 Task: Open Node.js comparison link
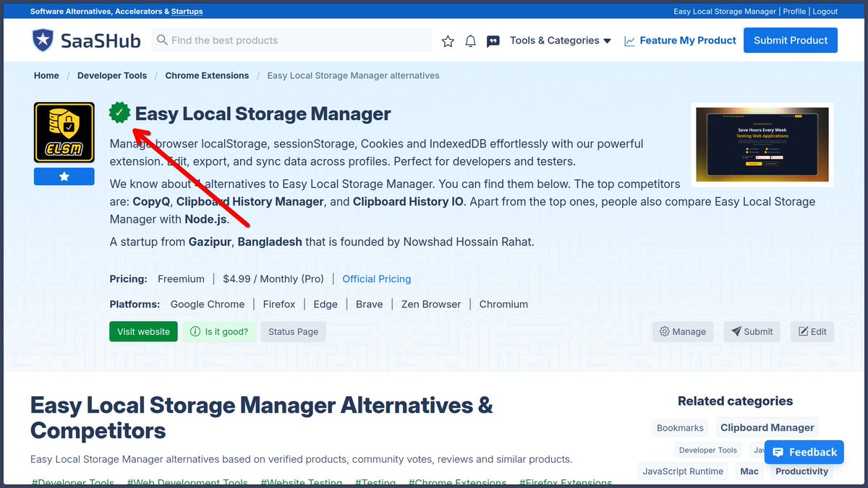coord(206,219)
